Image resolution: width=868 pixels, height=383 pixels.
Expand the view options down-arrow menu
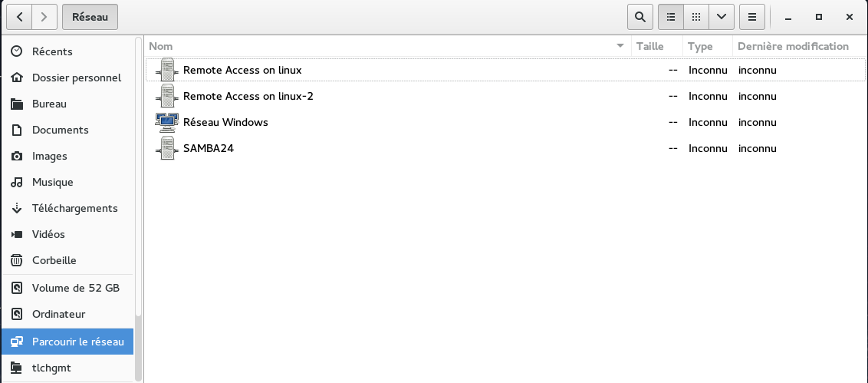tap(722, 17)
